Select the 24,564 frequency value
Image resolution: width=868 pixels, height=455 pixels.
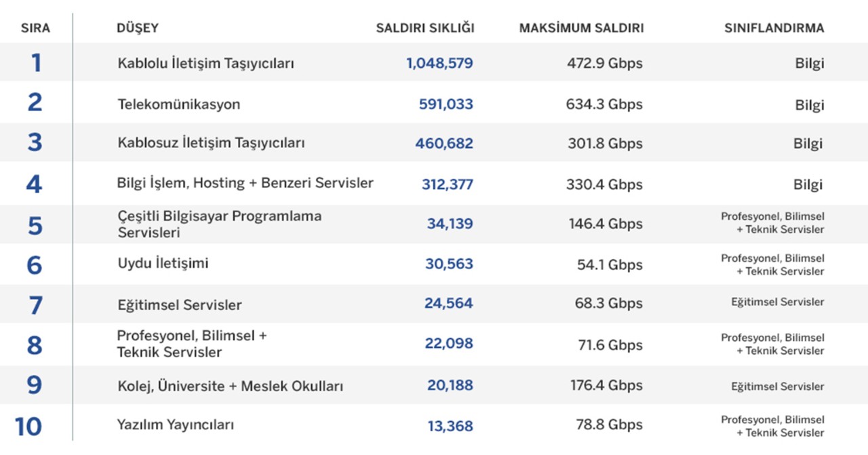click(449, 303)
